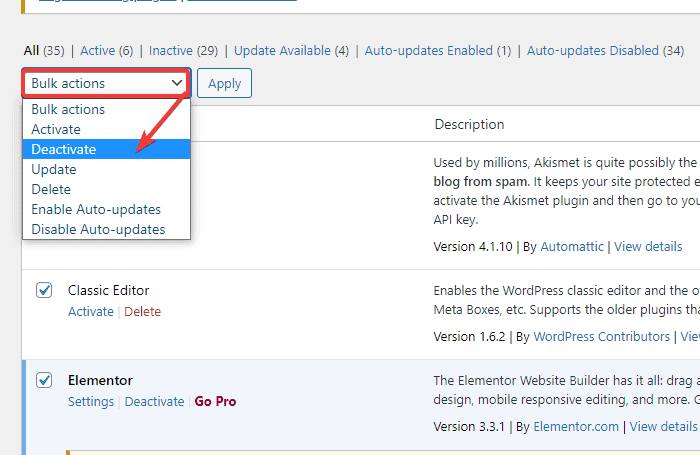The width and height of the screenshot is (700, 455).
Task: Select Delete in the bulk actions list
Action: 51,189
